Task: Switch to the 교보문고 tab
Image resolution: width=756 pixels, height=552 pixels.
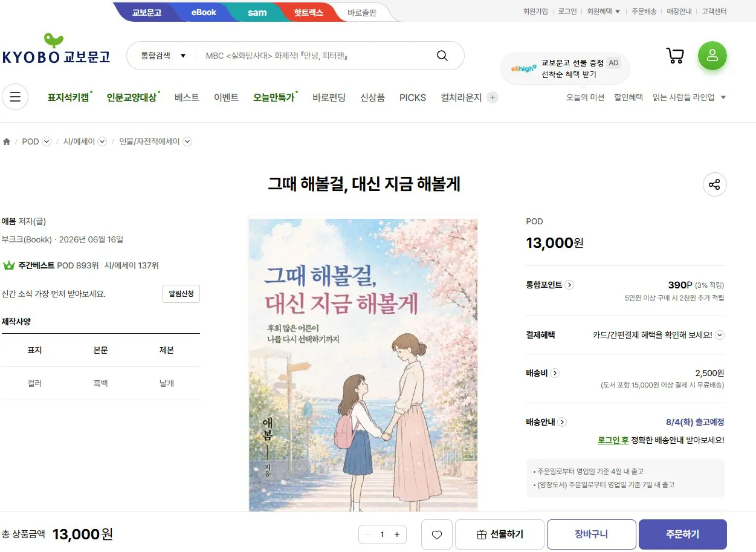Action: tap(147, 12)
